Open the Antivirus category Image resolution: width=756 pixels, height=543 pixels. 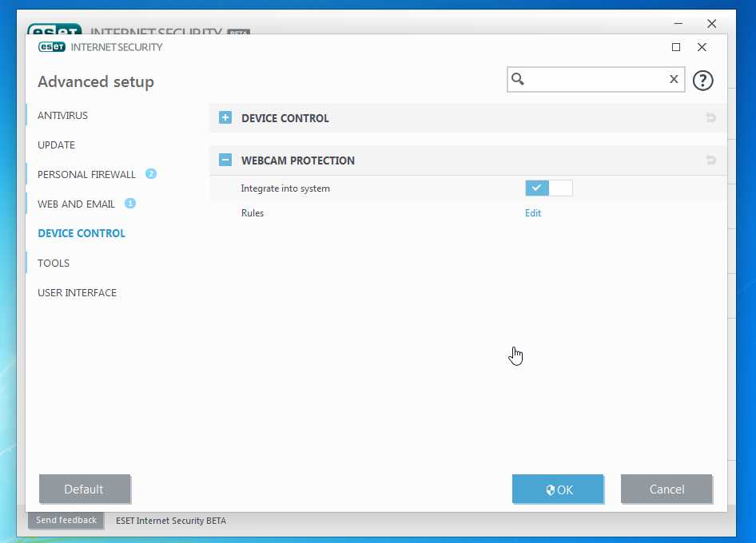(62, 115)
